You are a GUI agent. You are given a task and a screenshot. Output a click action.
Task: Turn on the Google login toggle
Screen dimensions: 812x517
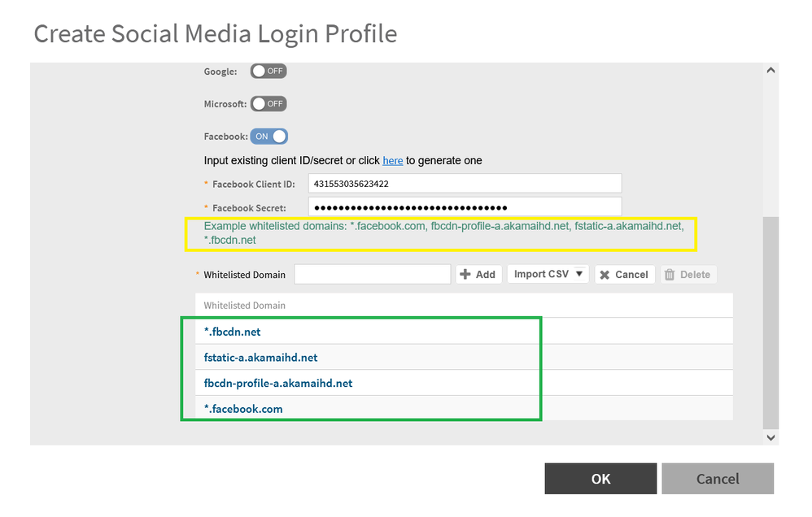(268, 72)
